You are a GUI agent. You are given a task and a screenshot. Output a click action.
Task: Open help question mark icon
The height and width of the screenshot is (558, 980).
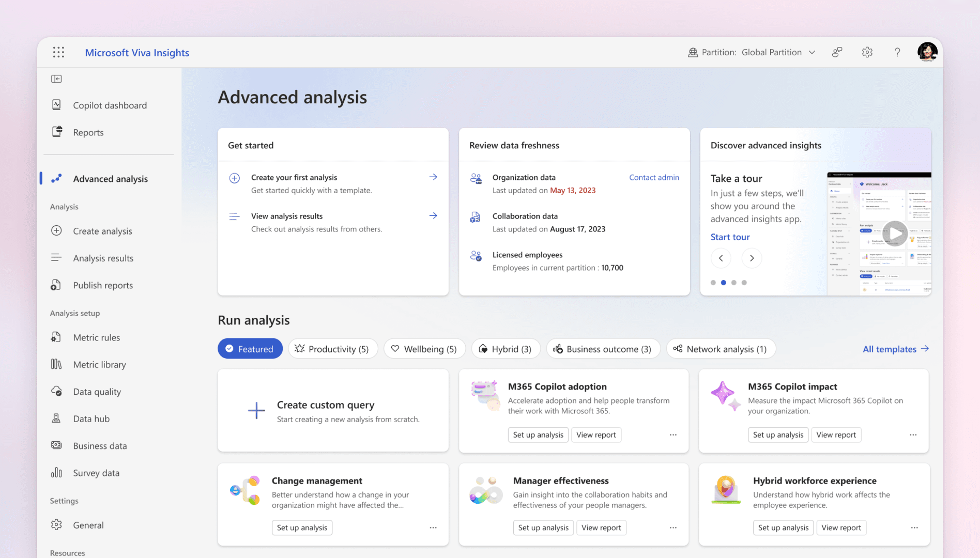(x=897, y=52)
